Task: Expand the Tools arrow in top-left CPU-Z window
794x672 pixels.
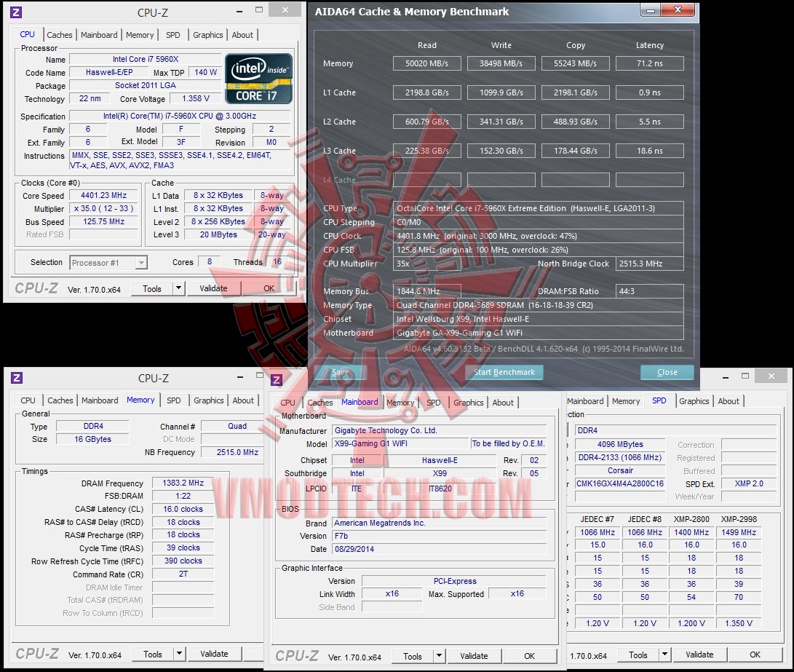Action: coord(178,288)
